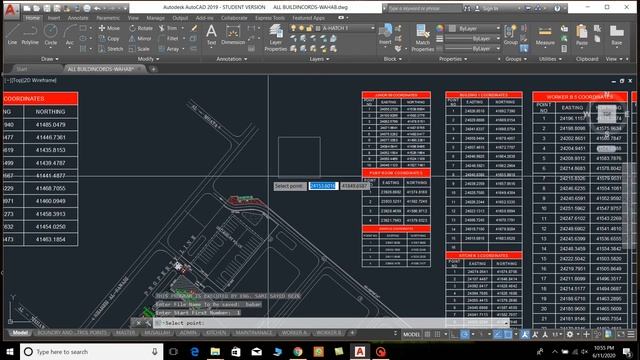Screen dimensions: 640x360
Task: Expand the Layers panel
Action: (319, 59)
